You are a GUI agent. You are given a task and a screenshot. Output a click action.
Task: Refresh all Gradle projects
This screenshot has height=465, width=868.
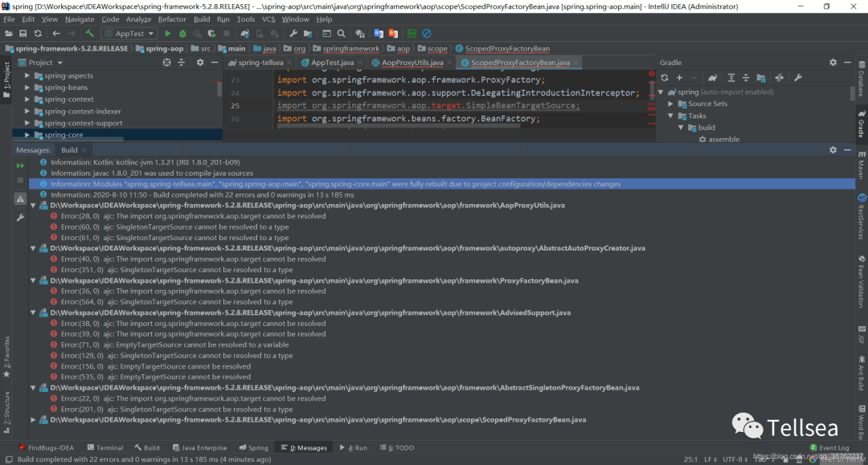pyautogui.click(x=665, y=78)
